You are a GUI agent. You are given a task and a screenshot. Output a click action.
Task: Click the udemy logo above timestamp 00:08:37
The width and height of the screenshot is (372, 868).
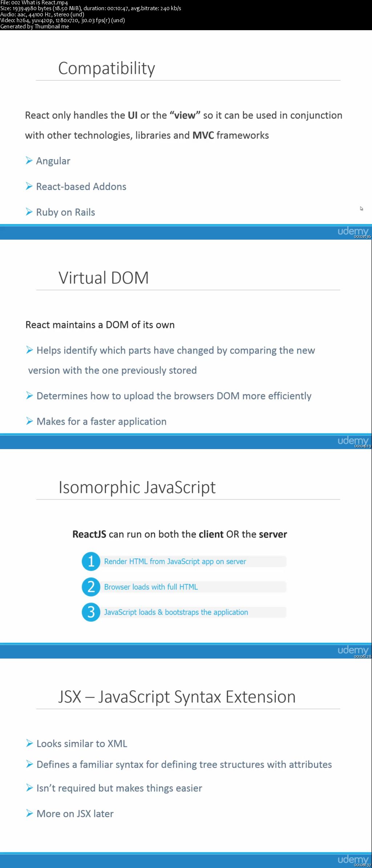pos(353,860)
